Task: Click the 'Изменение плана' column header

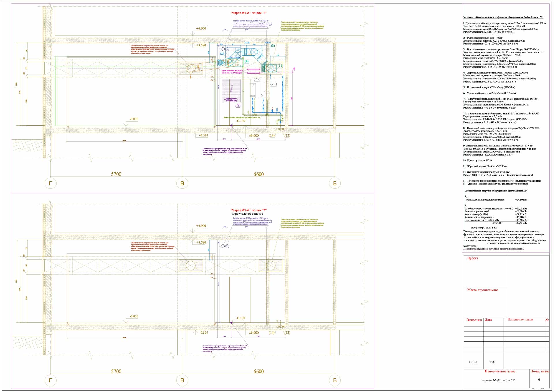Action: pos(520,320)
